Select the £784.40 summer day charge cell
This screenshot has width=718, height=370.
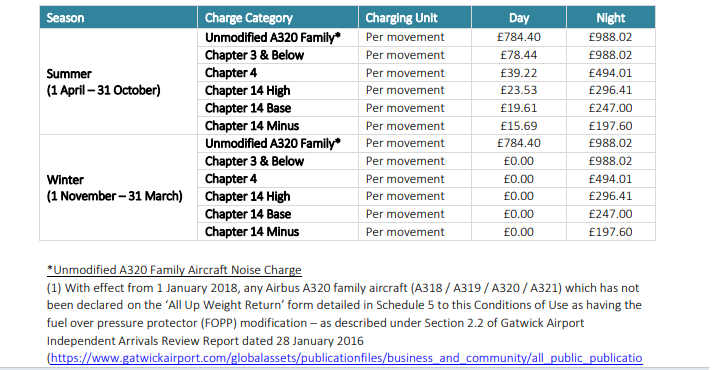[x=519, y=37]
